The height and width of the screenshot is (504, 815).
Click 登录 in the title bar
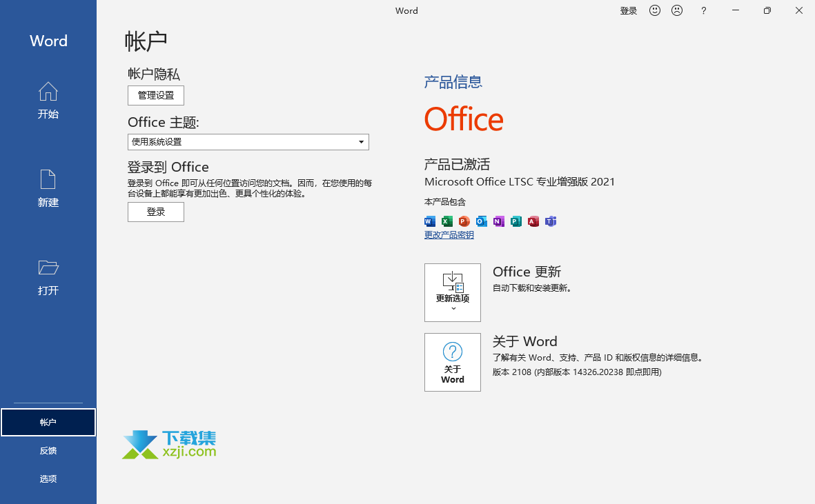click(629, 11)
